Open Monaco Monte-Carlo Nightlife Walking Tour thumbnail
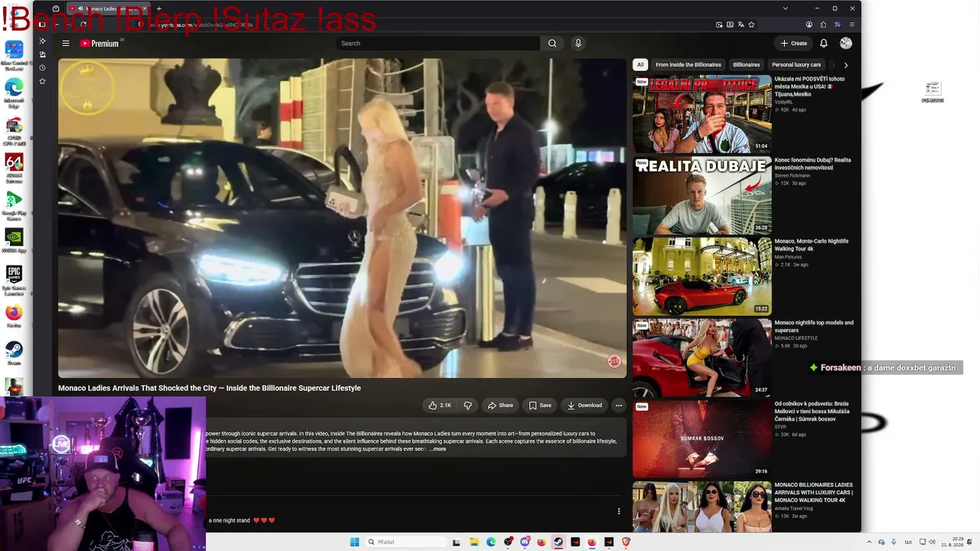Image resolution: width=980 pixels, height=551 pixels. (702, 276)
